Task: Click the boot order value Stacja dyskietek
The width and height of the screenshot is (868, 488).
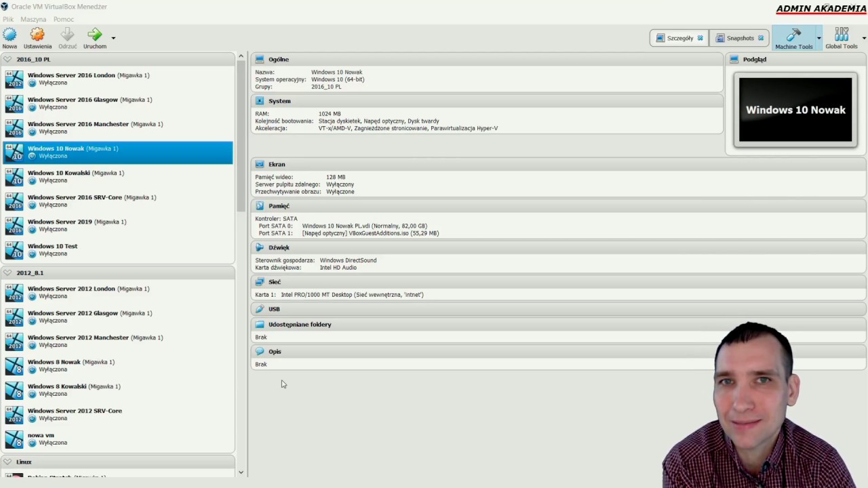Action: click(340, 121)
